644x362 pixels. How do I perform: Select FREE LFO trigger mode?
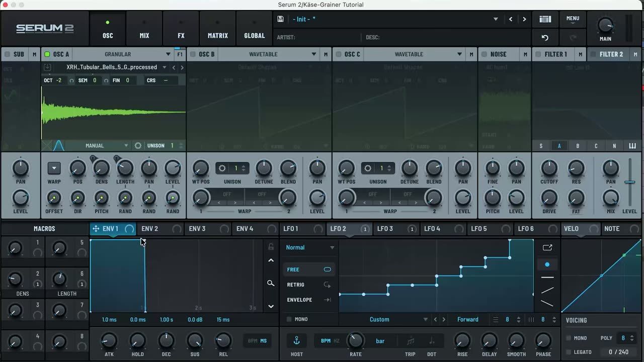click(x=309, y=269)
